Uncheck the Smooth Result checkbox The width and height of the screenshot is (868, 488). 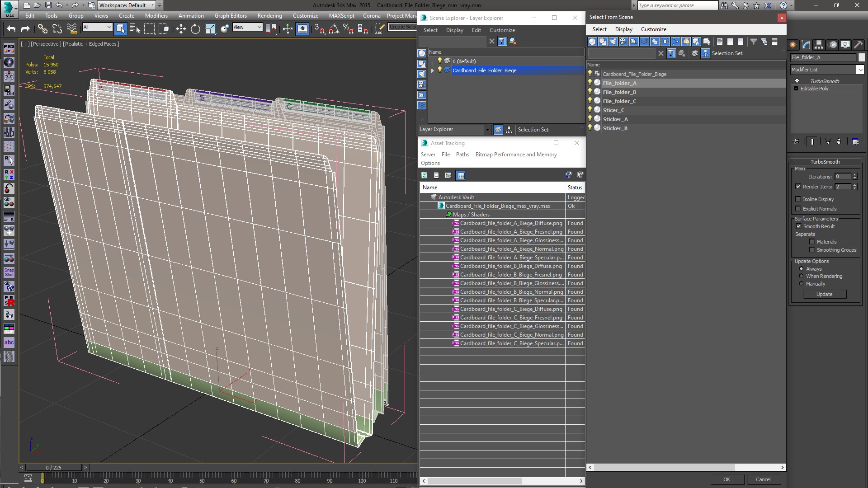[x=798, y=226]
